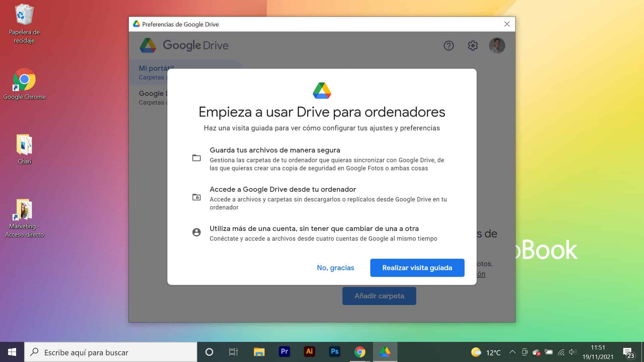Viewport: 644px width, 362px height.
Task: Open the notification center with 23 alerts
Action: click(628, 353)
